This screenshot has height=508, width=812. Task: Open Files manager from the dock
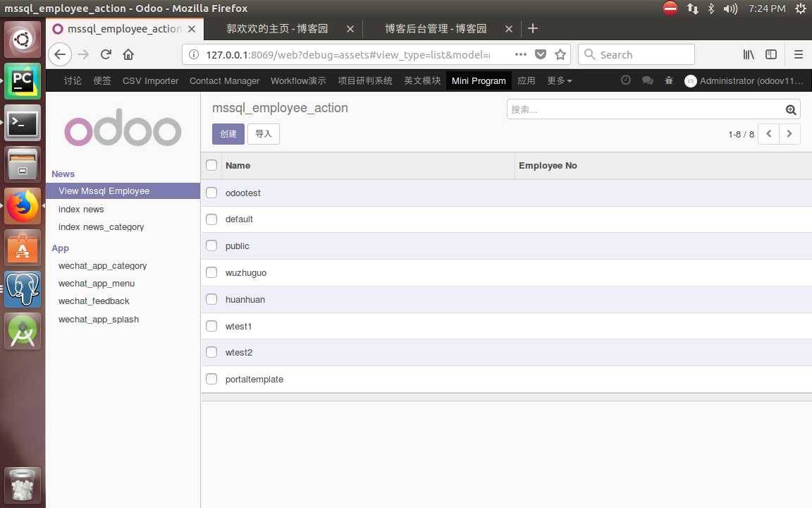(23, 164)
